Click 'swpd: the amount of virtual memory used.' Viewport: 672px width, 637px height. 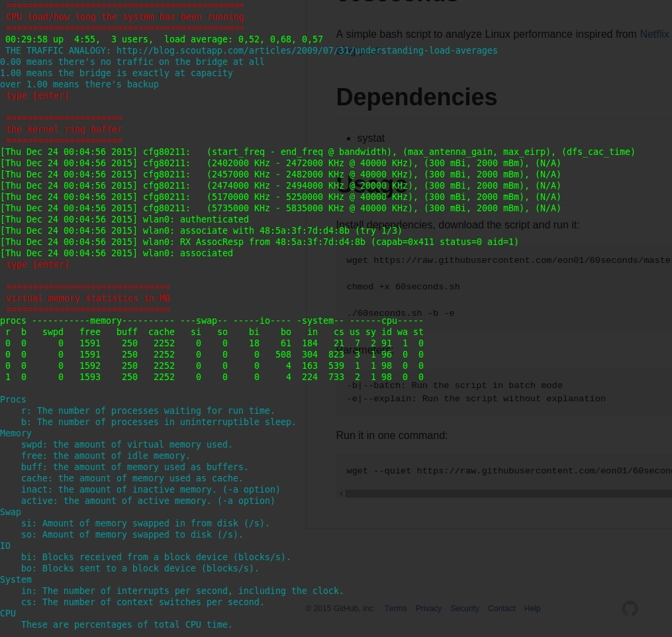point(127,444)
